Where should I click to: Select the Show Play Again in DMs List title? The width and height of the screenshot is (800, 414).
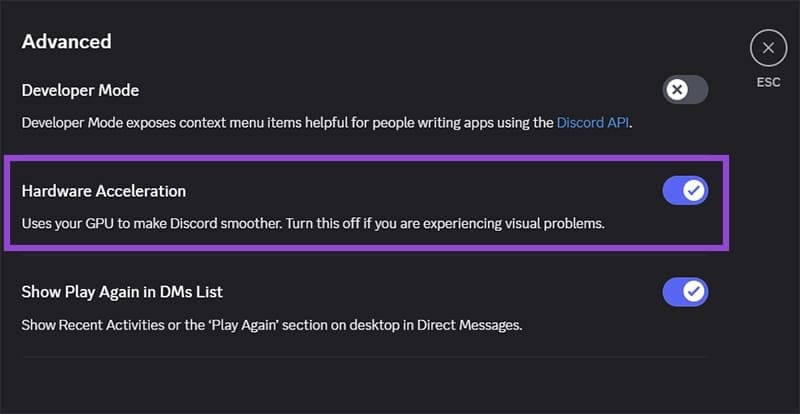click(122, 292)
